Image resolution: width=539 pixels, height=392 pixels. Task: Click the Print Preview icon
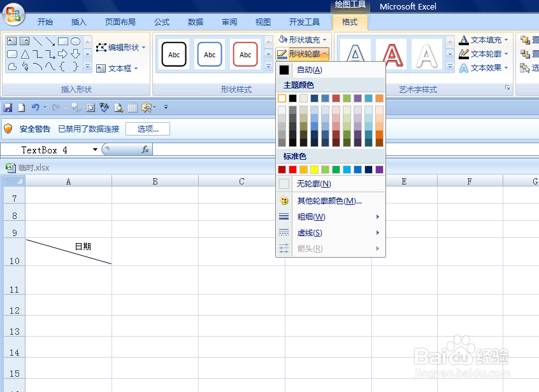[x=119, y=108]
